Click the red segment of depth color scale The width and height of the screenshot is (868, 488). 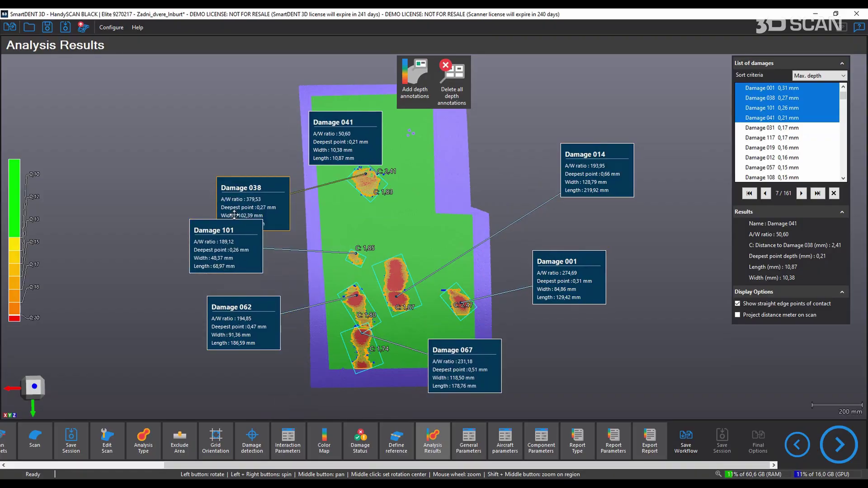click(14, 318)
